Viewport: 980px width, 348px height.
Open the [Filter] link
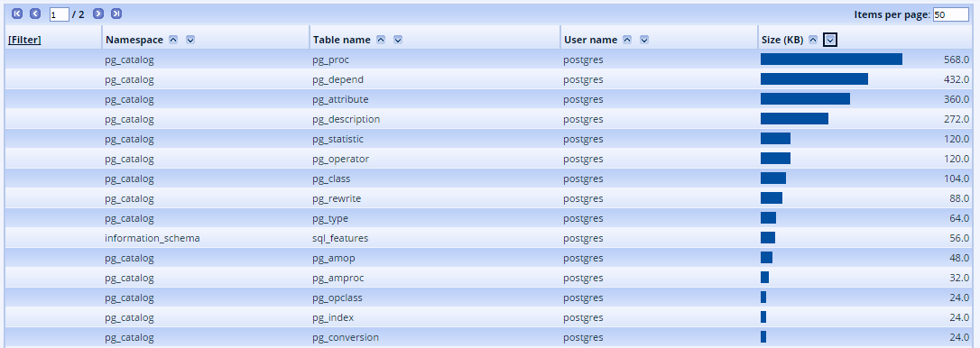[24, 40]
